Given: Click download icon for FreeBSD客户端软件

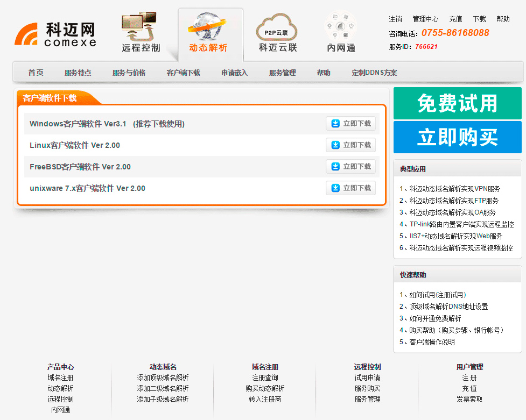Looking at the screenshot, I should tap(335, 167).
